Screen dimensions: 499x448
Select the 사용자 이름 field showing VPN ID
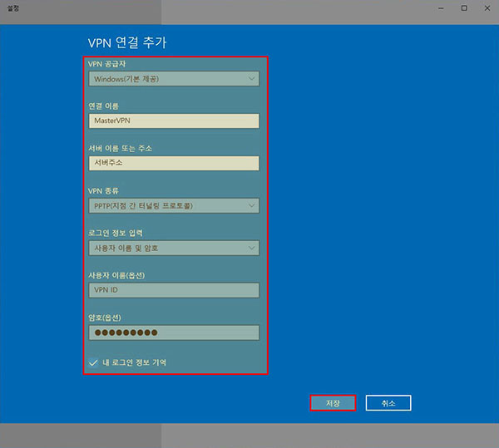point(173,290)
